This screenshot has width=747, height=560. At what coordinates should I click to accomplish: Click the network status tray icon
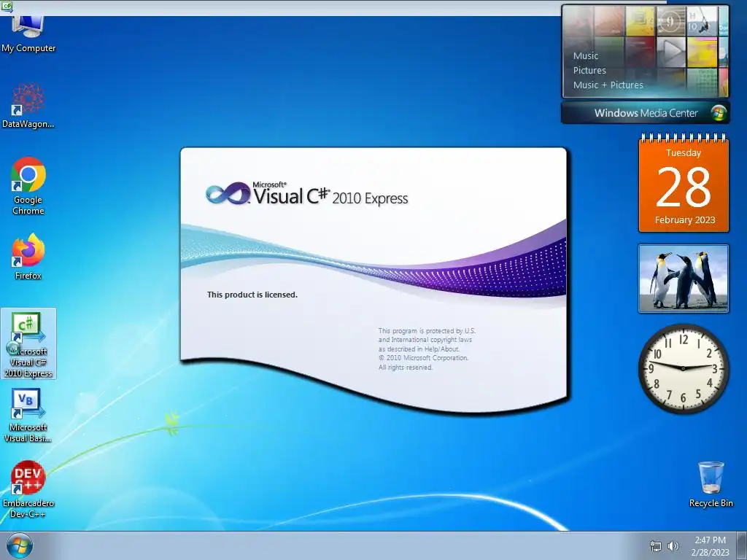tap(656, 546)
